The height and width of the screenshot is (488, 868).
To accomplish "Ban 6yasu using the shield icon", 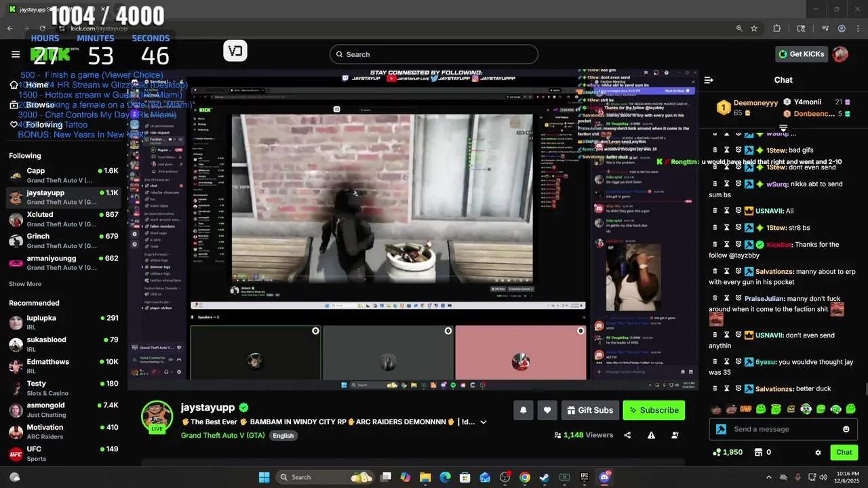I will (738, 361).
